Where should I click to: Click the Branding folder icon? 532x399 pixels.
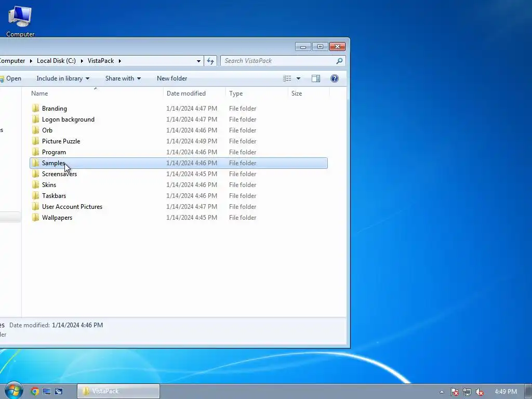36,109
